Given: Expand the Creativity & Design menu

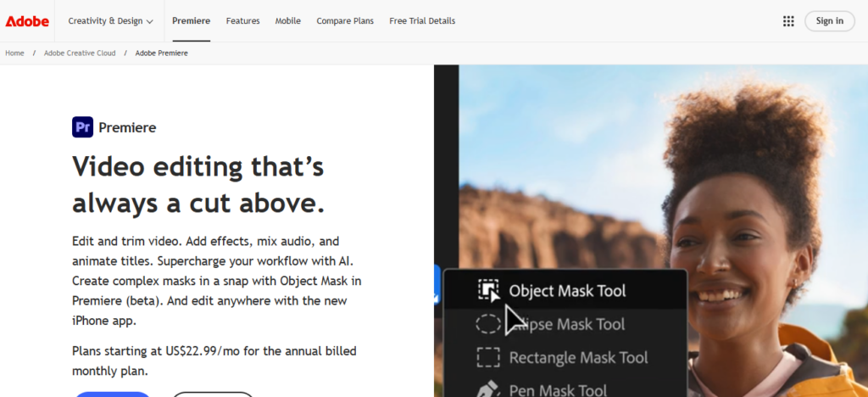Looking at the screenshot, I should 110,21.
